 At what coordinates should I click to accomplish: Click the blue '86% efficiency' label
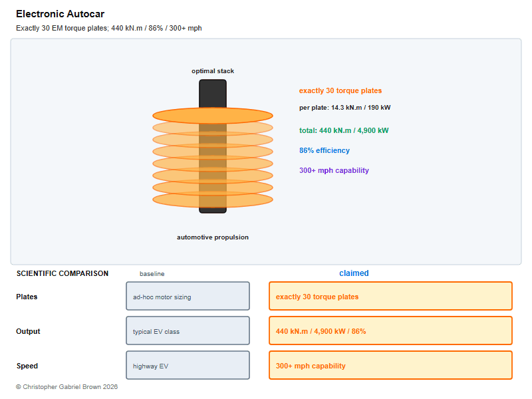coord(325,150)
